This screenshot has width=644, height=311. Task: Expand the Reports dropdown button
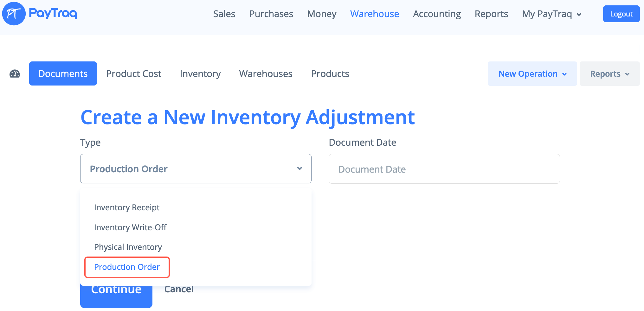click(609, 74)
